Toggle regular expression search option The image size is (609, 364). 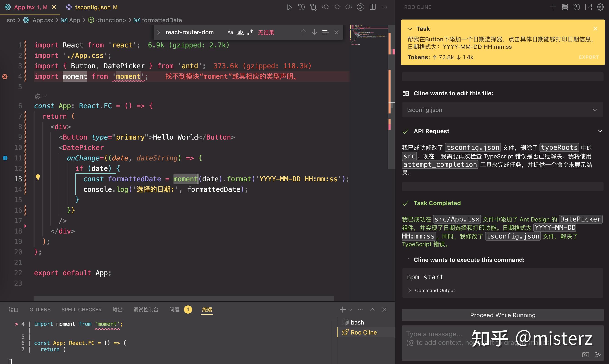pos(250,32)
